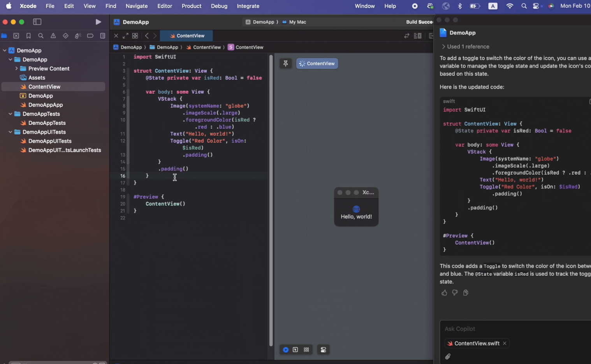Collapse the DemoAppUITests group

(x=11, y=132)
